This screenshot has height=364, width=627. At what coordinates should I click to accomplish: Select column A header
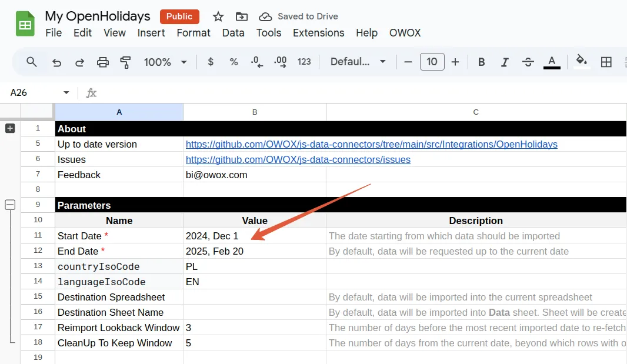(x=119, y=112)
